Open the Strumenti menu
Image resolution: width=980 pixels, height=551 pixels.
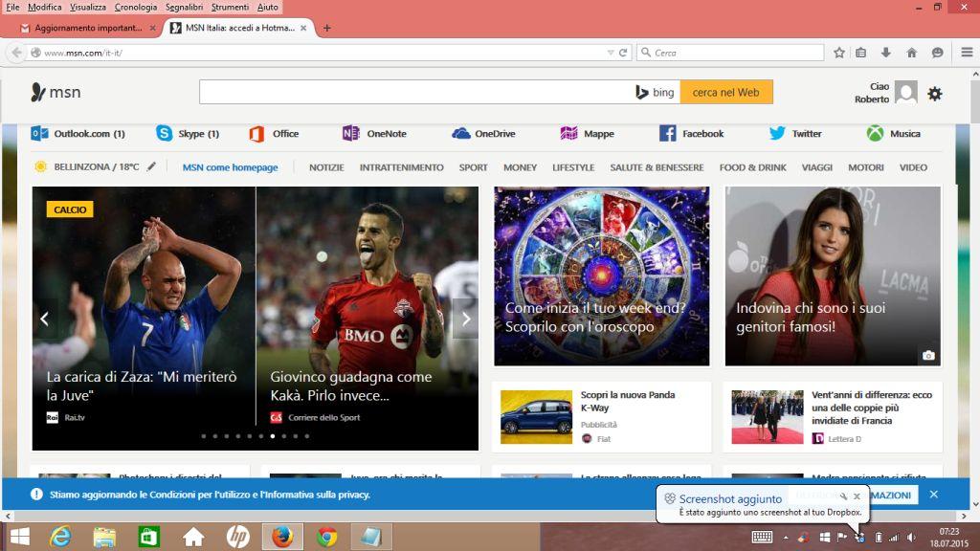[x=230, y=7]
